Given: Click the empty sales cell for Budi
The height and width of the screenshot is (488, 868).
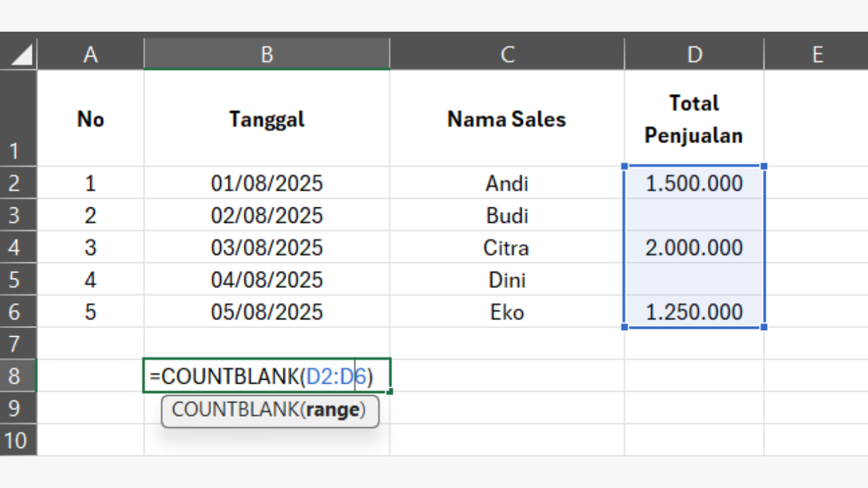Looking at the screenshot, I should pos(694,216).
